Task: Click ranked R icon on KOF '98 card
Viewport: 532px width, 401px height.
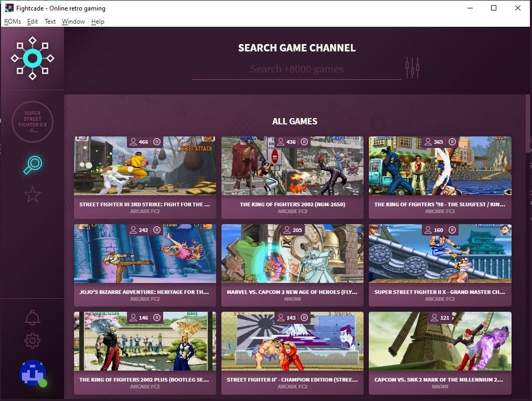Action: click(452, 142)
